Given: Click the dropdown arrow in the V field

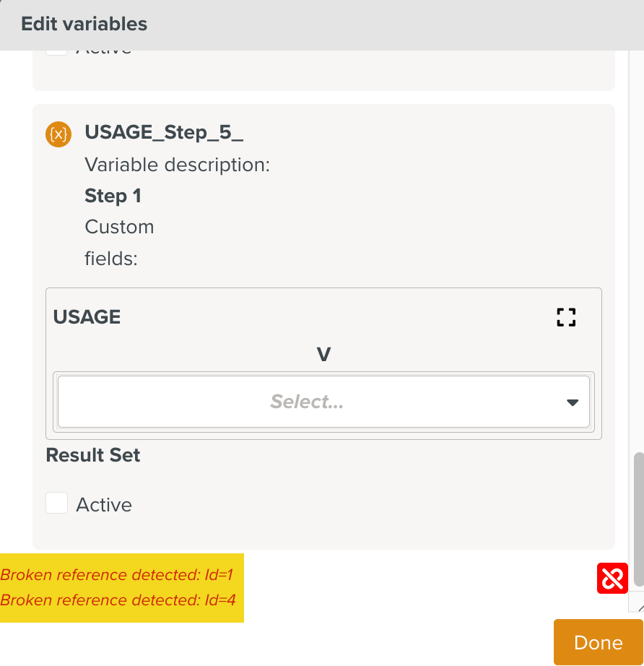Looking at the screenshot, I should tap(573, 402).
